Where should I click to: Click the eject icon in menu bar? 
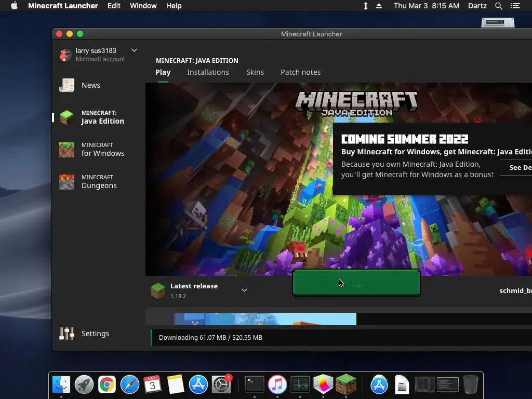[379, 6]
